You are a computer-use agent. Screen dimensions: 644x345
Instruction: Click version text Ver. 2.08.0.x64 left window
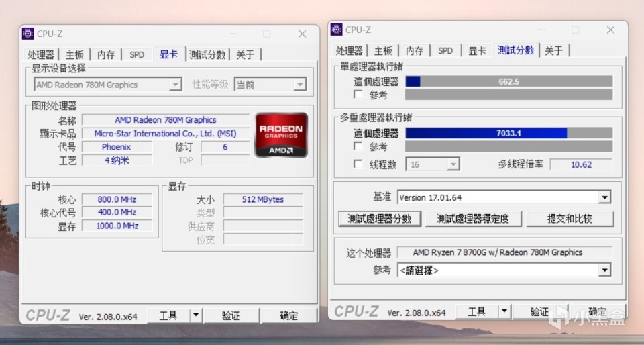(108, 317)
